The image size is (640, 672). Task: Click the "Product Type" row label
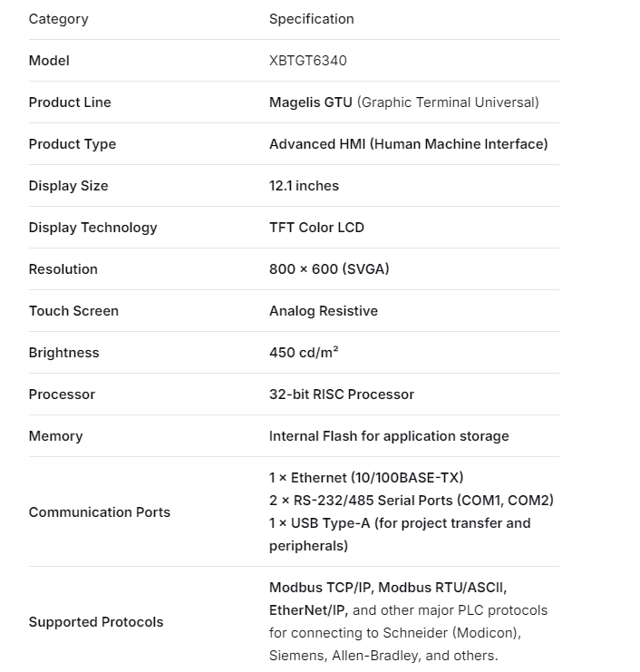[73, 144]
